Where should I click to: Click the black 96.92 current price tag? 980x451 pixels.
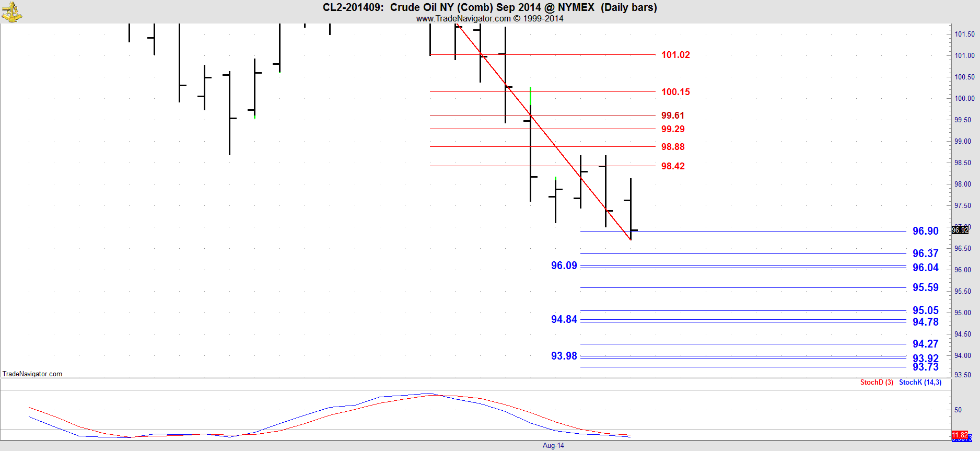coord(960,230)
